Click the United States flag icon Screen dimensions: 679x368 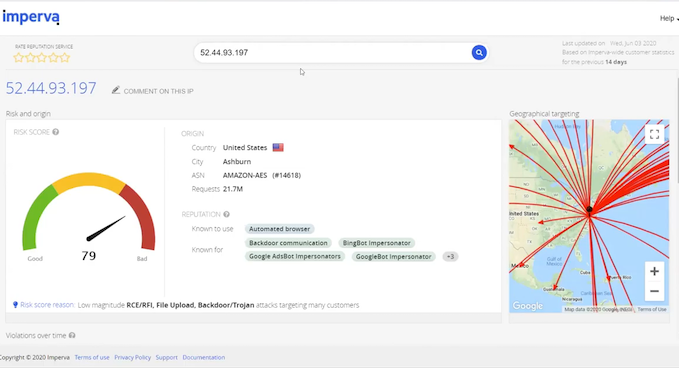click(x=278, y=148)
